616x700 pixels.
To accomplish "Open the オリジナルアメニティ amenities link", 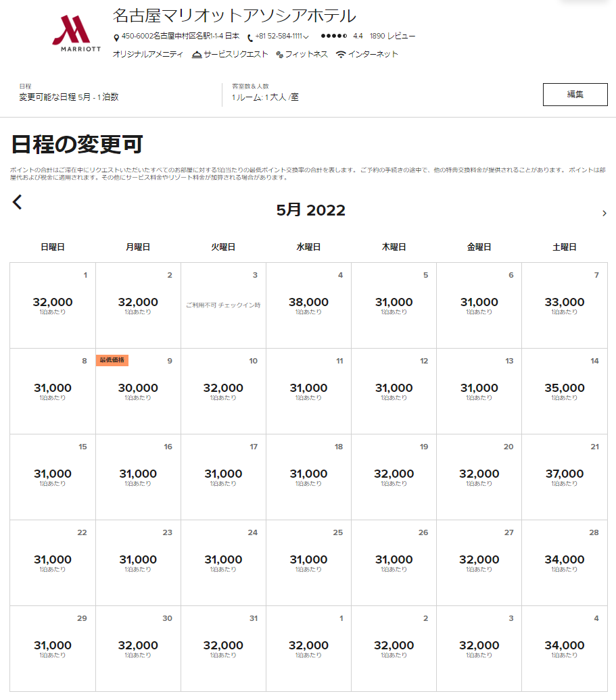I will click(x=147, y=55).
